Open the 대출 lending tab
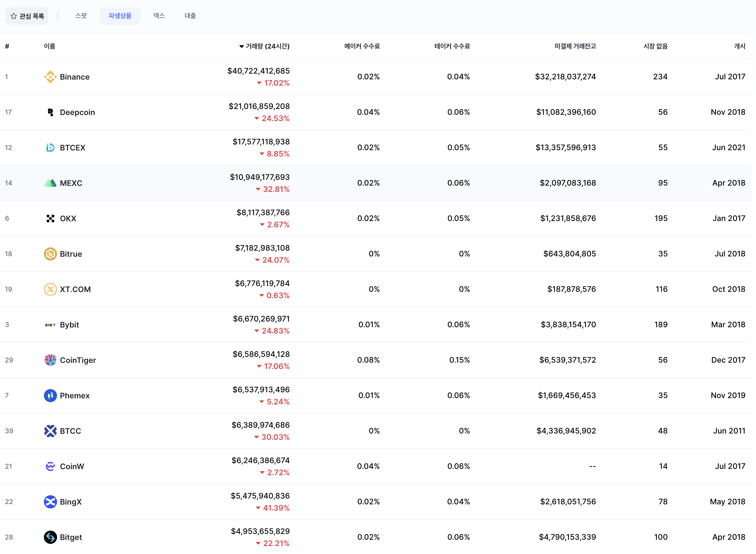 (x=190, y=16)
